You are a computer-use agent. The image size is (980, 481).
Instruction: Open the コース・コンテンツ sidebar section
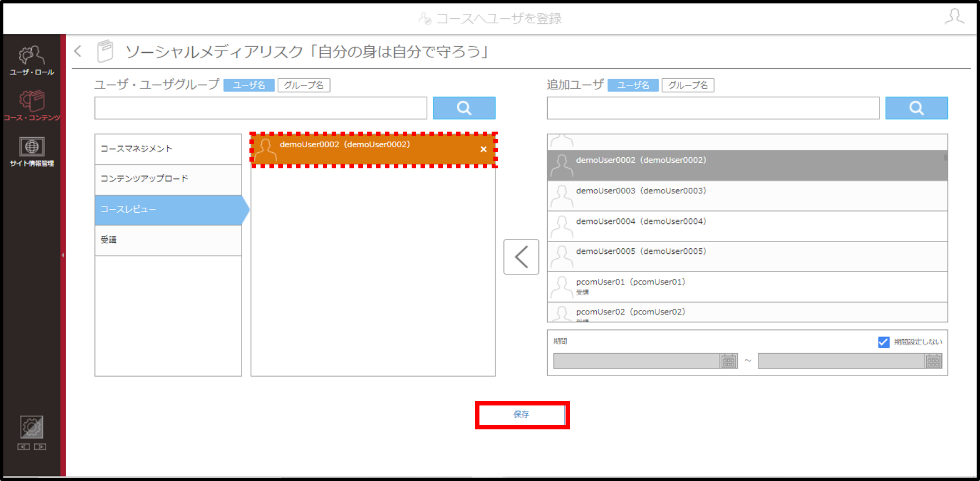[x=32, y=106]
